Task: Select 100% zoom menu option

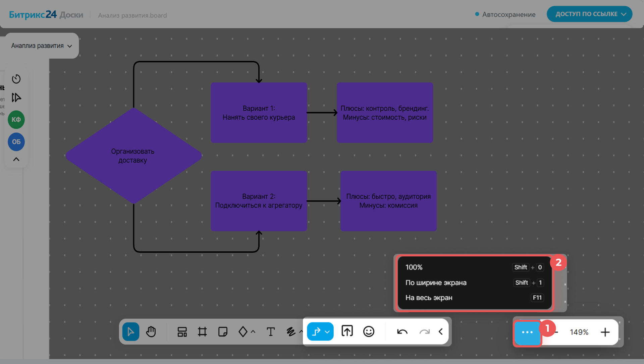Action: point(414,267)
